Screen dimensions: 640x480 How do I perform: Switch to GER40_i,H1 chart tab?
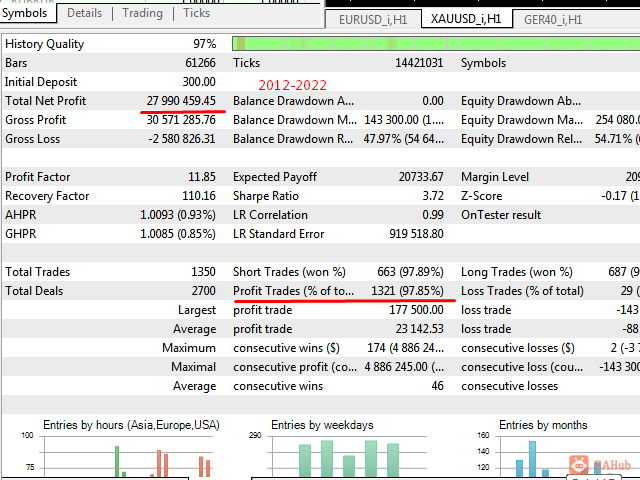coord(553,20)
